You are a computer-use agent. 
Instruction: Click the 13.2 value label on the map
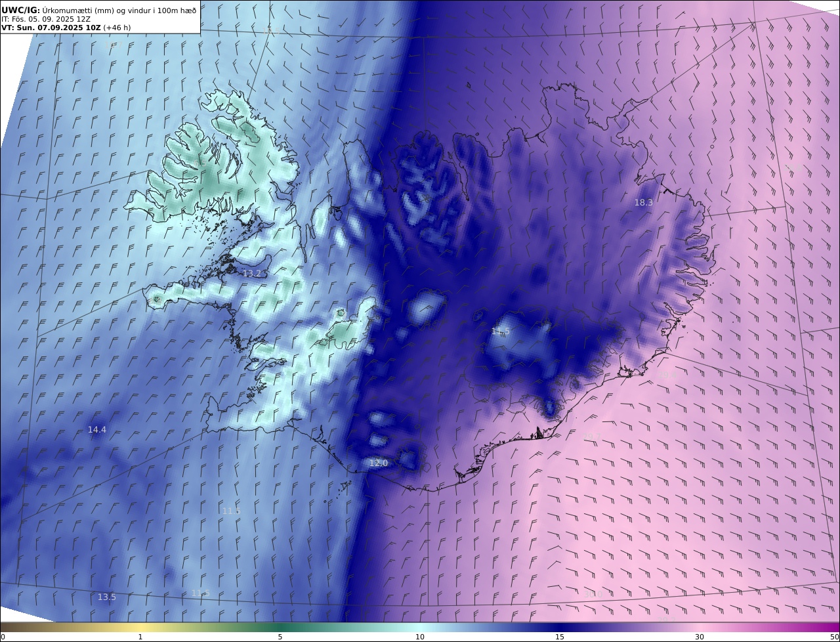(x=252, y=274)
